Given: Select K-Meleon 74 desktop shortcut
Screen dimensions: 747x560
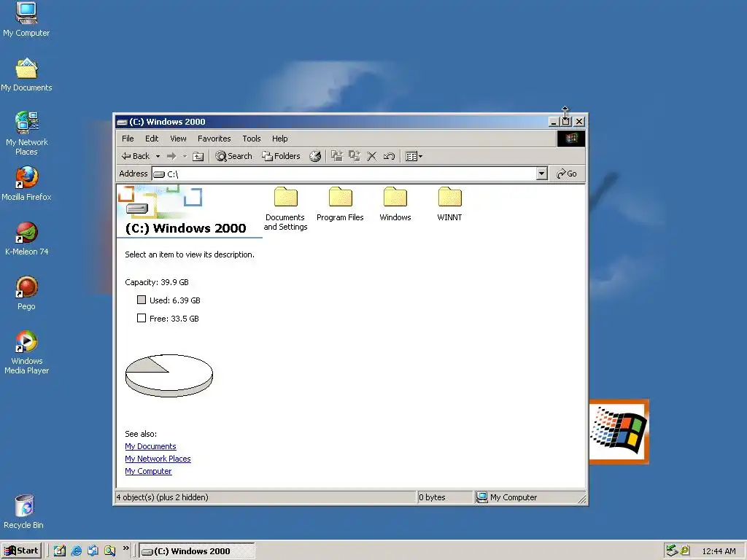Looking at the screenshot, I should click(26, 238).
